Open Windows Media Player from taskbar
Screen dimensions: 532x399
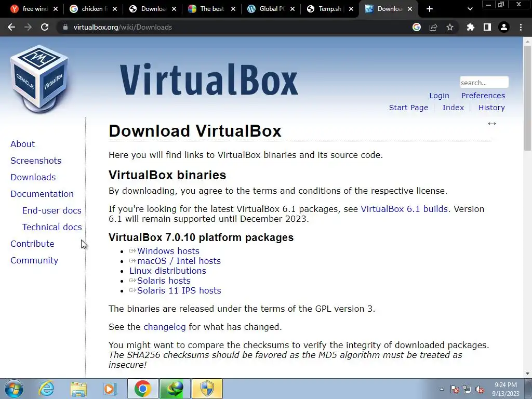109,389
